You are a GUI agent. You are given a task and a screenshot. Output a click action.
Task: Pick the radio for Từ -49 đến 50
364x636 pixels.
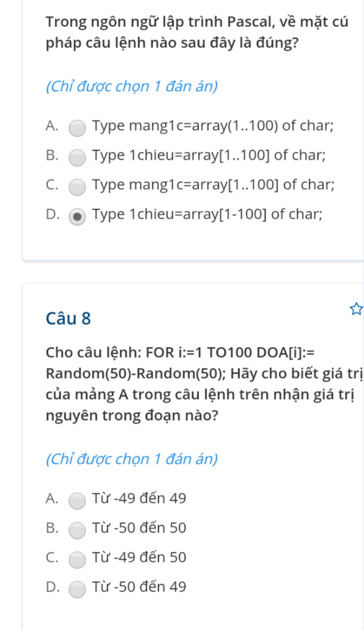tap(77, 560)
